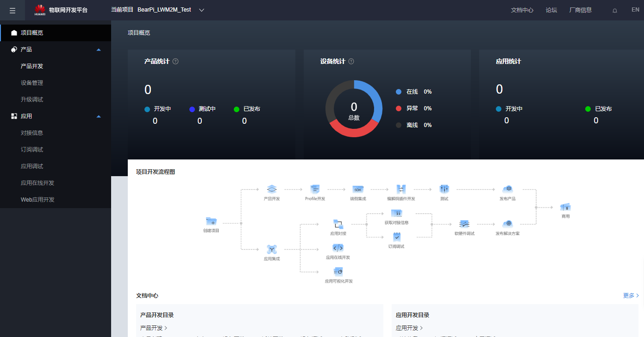Click the 商用 flowchart icon
Viewport: 644px width, 337px height.
coord(565,207)
